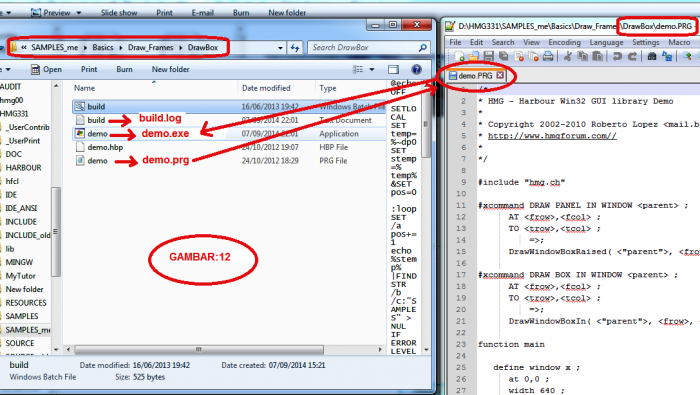Click New folder in front Explorer command bar

171,69
